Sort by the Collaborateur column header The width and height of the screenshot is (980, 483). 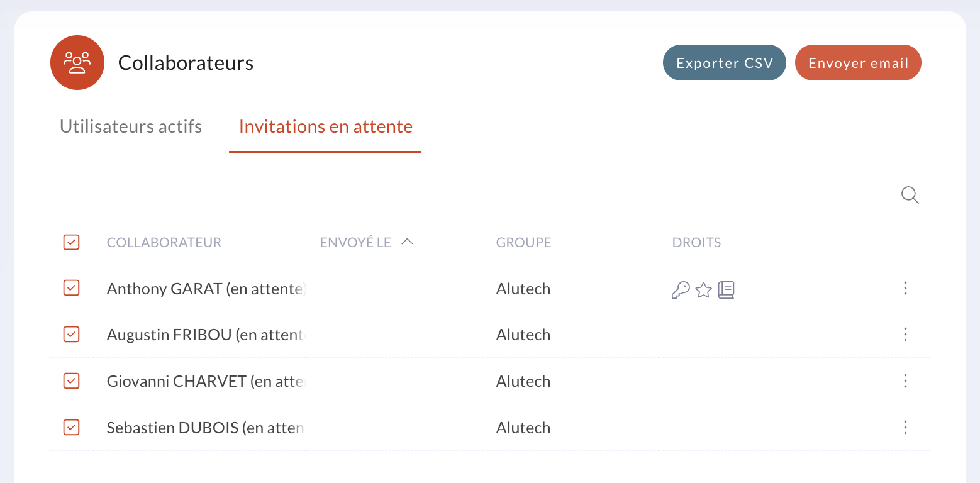click(x=164, y=243)
